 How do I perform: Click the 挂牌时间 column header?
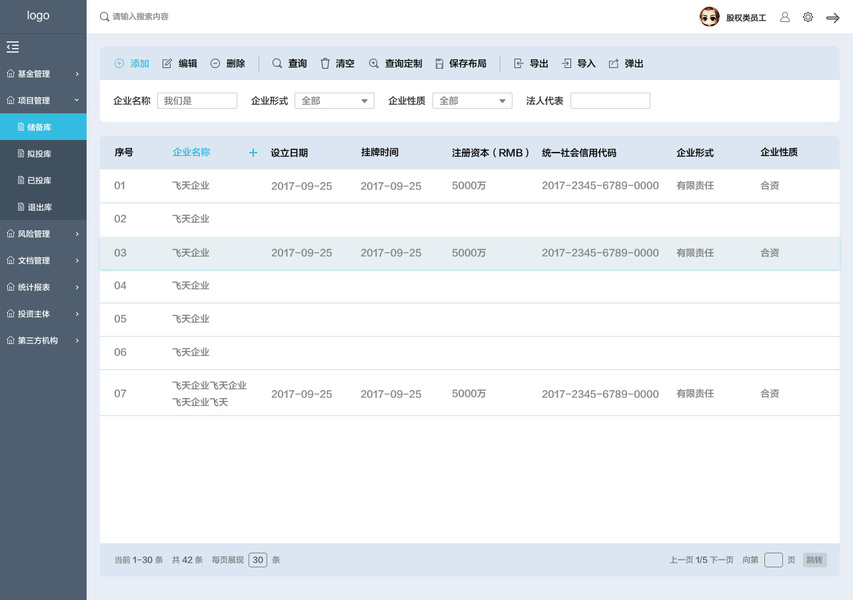click(x=380, y=152)
